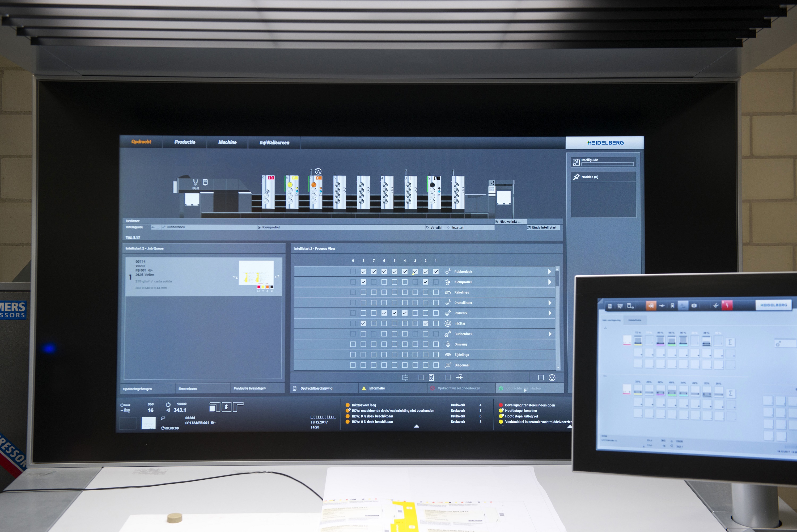Click Opdrachtwissel starten button
The image size is (797, 532).
coord(530,388)
